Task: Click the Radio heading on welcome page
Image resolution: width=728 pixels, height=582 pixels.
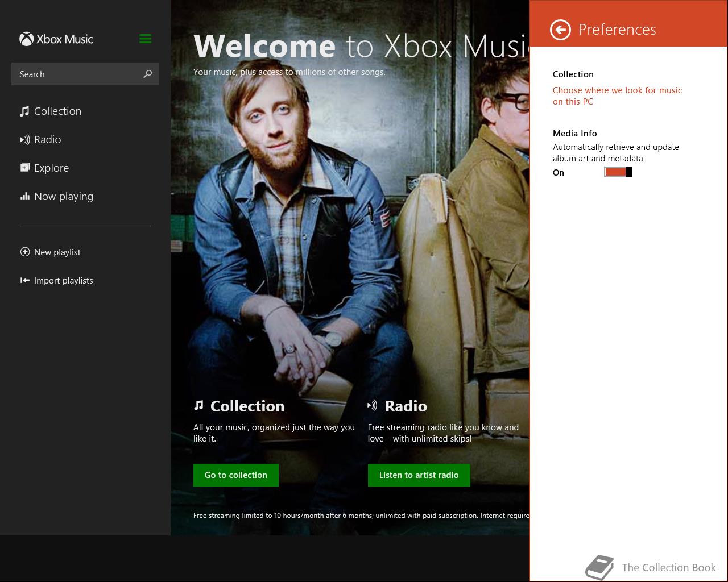Action: [406, 406]
